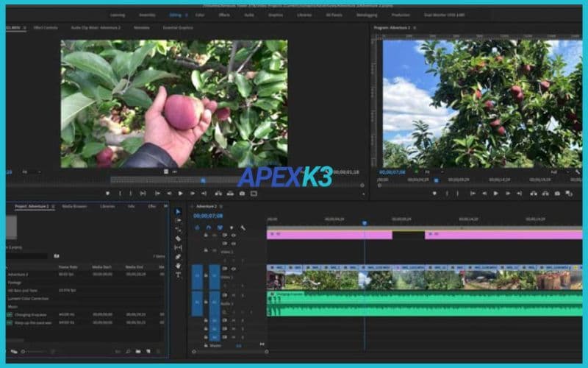
Task: Open the Adventure 2 sequence panel menu
Action: point(222,207)
